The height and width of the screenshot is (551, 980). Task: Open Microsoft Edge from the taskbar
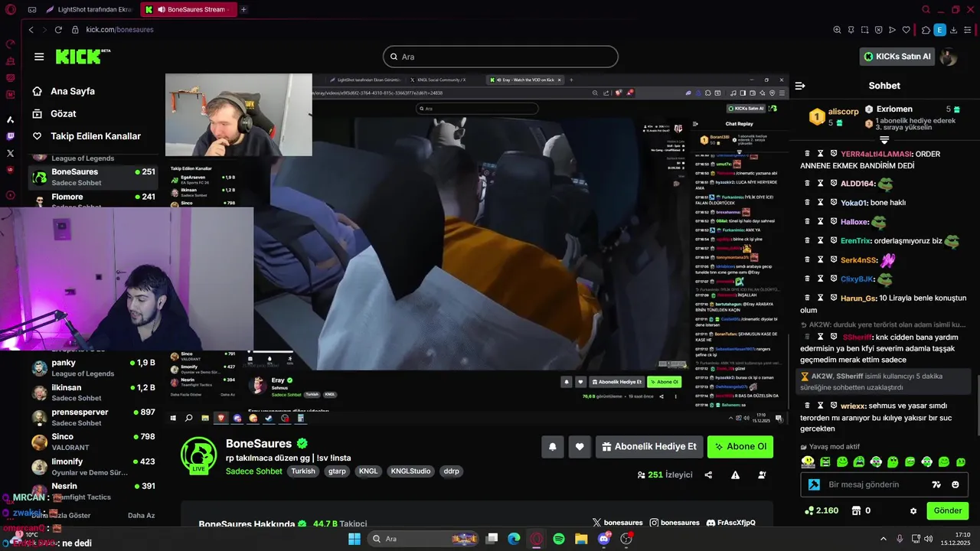514,539
